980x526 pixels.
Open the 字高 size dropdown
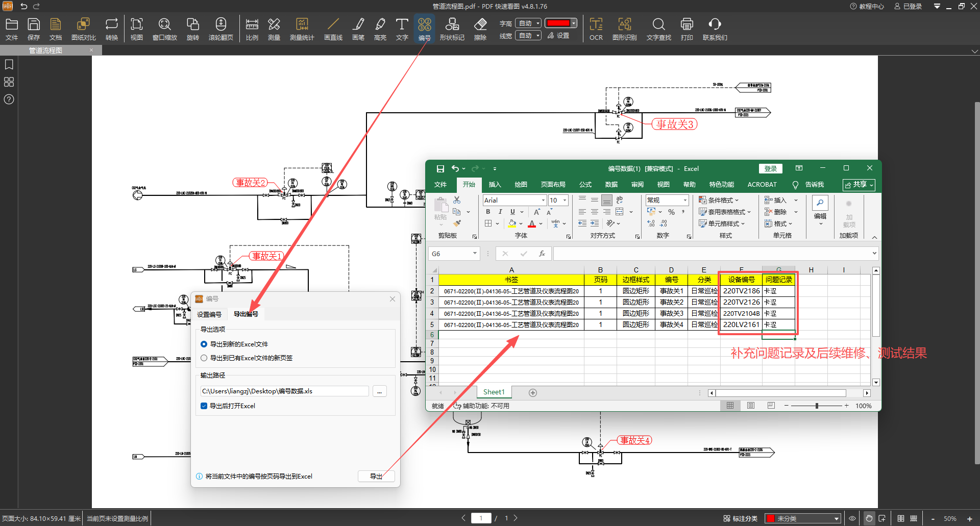click(528, 23)
